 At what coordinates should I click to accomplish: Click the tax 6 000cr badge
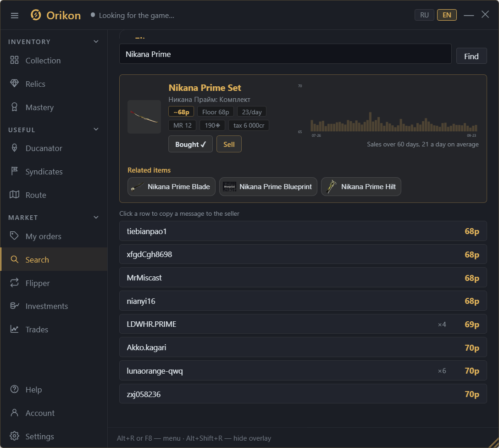(x=249, y=125)
